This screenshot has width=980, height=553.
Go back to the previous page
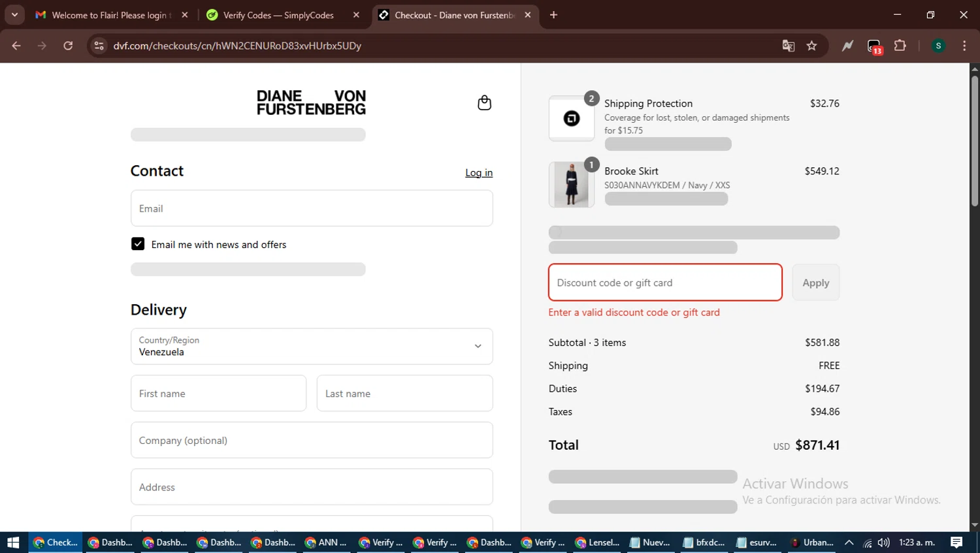(16, 46)
